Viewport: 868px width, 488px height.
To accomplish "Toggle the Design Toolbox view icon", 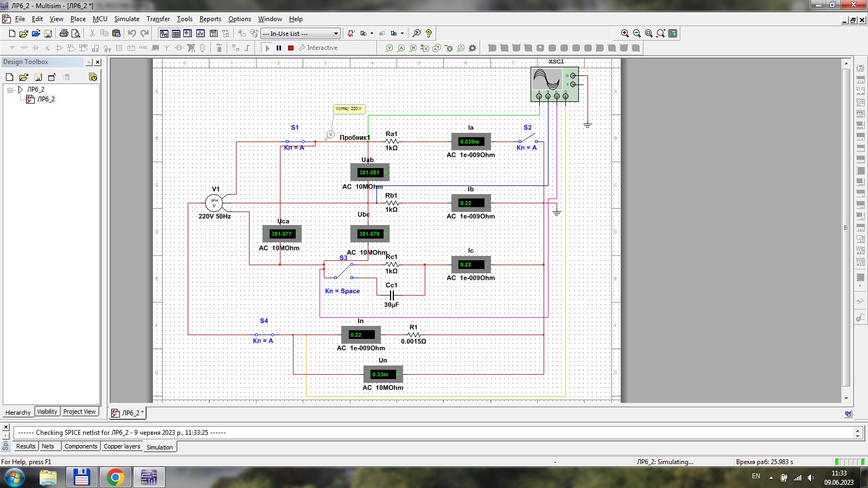I will (x=164, y=34).
